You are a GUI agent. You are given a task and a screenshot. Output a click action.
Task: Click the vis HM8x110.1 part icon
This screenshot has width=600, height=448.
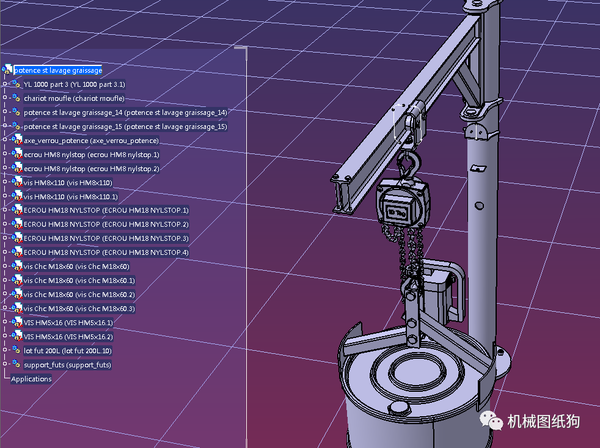click(17, 196)
